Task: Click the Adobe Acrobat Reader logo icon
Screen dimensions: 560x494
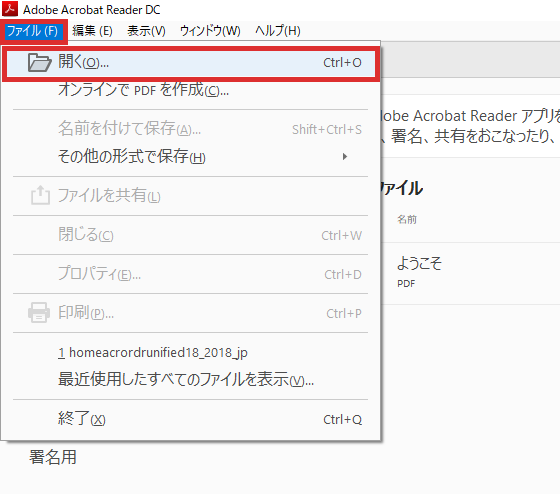Action: click(10, 9)
